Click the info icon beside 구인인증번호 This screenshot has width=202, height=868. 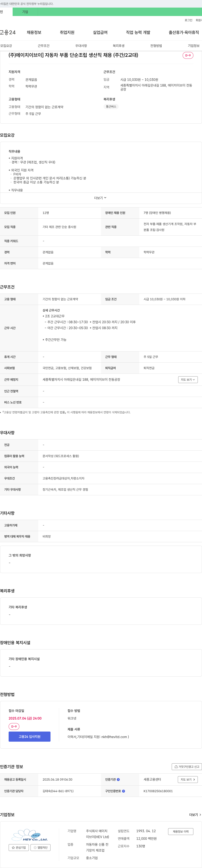coord(124,791)
